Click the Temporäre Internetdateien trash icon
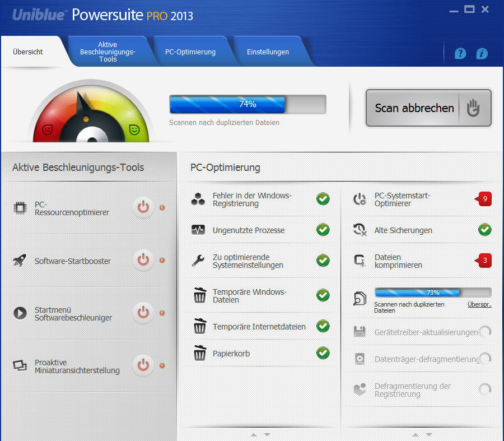Screen dimensions: 504x441 click(x=199, y=326)
